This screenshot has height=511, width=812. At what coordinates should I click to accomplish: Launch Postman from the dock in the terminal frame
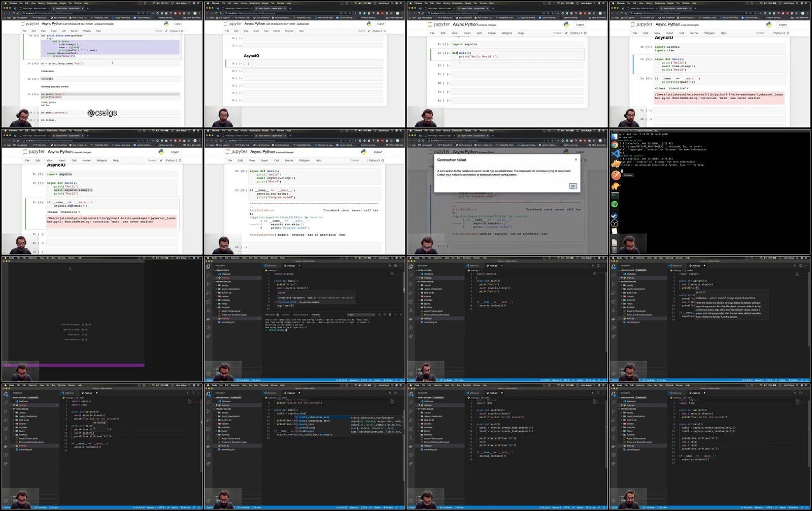point(616,175)
